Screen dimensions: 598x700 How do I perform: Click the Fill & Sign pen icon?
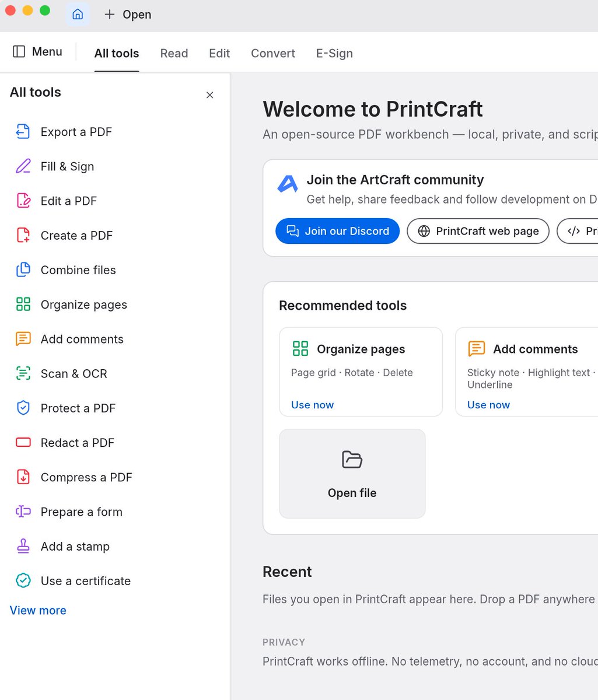(x=23, y=166)
